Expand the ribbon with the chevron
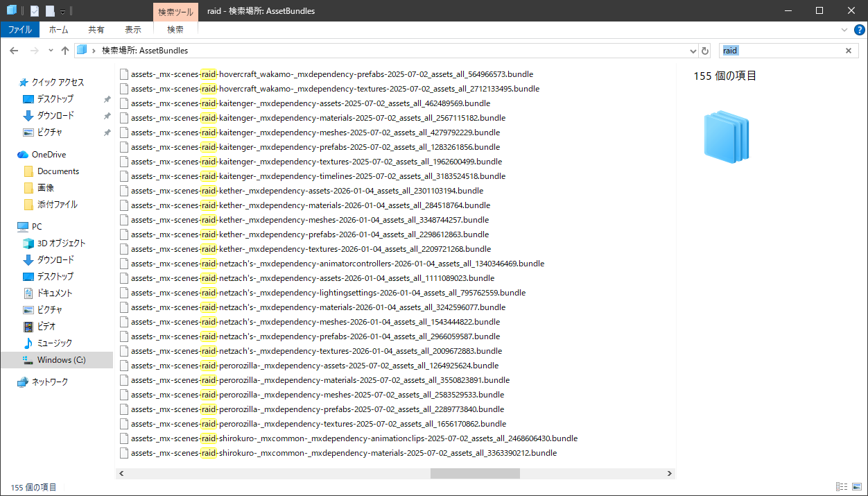The image size is (868, 496). [x=844, y=30]
